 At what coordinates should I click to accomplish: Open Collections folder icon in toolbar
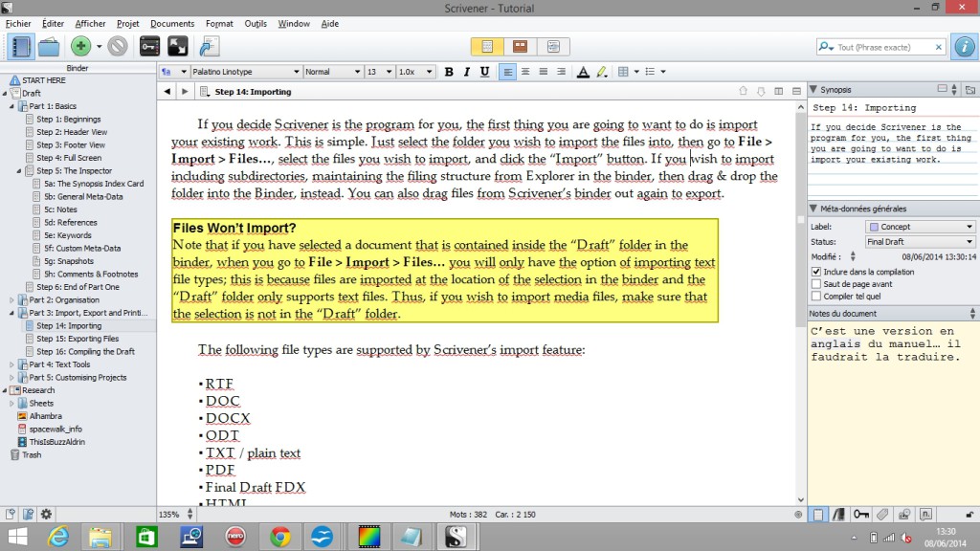pyautogui.click(x=49, y=47)
